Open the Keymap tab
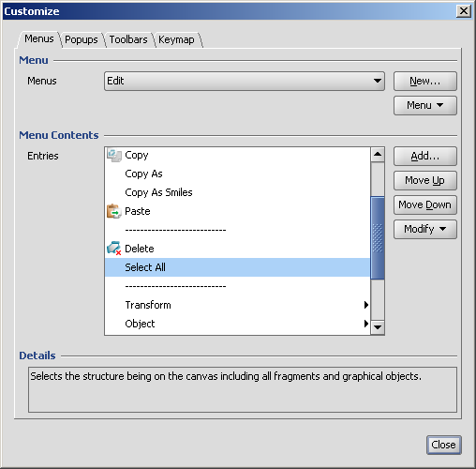 tap(176, 39)
